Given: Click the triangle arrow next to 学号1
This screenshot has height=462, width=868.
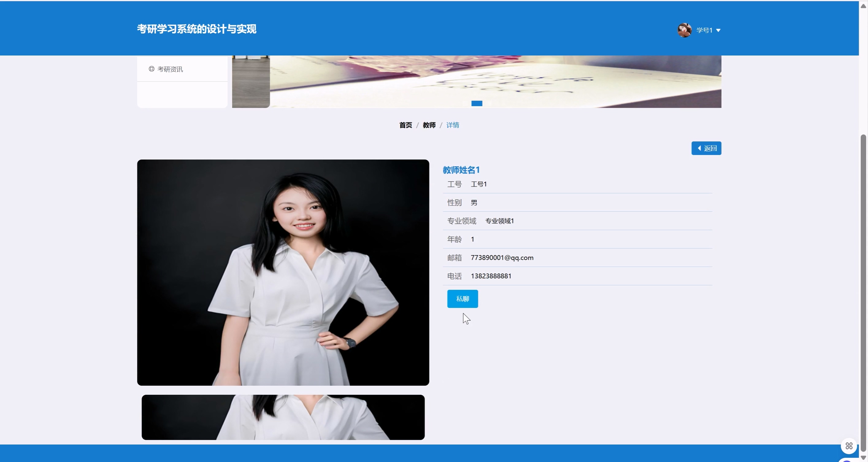Looking at the screenshot, I should point(718,30).
